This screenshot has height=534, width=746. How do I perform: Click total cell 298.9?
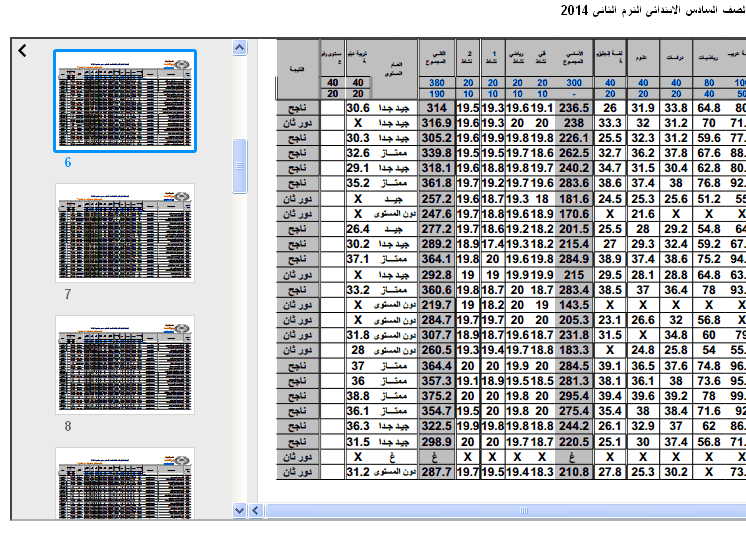437,442
